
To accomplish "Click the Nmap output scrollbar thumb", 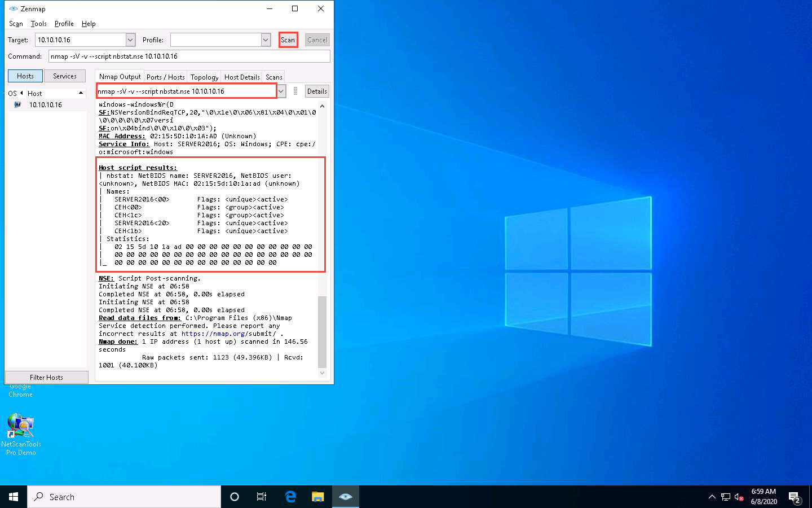I will tap(323, 332).
